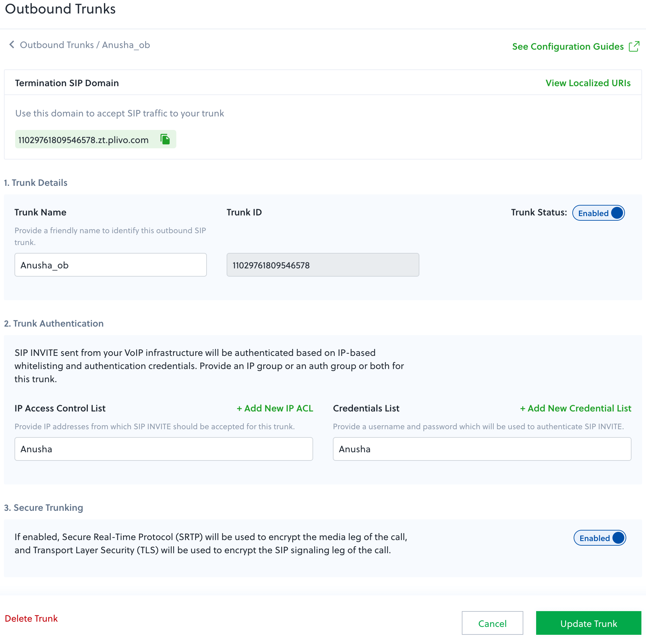Click Delete Trunk
The image size is (646, 644).
pos(32,618)
